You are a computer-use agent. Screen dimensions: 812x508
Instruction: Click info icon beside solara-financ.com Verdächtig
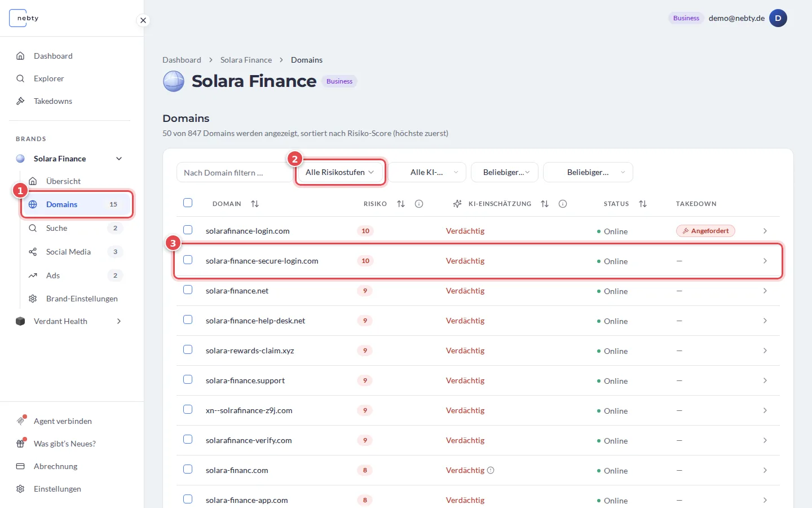491,470
